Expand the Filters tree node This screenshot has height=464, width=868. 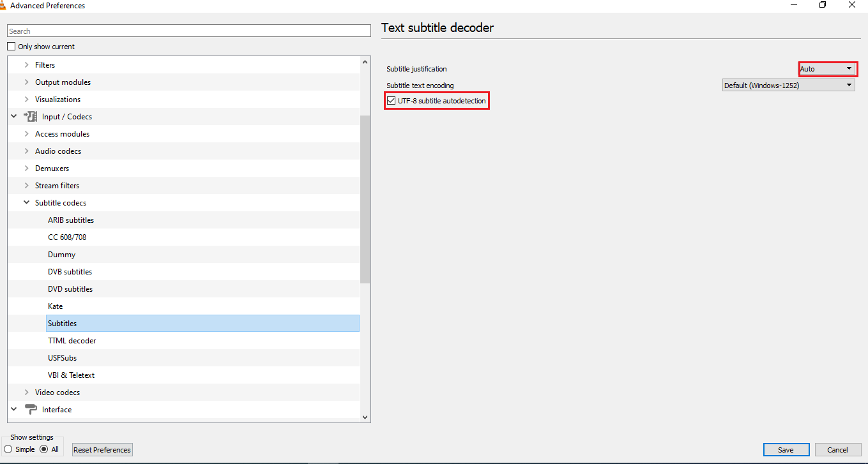[26, 65]
